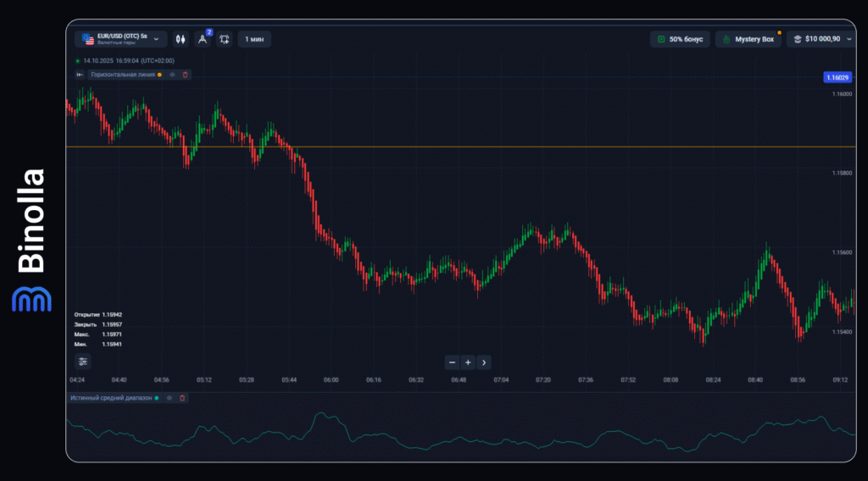Open the price alert bell icon
Image resolution: width=868 pixels, height=481 pixels.
pyautogui.click(x=225, y=39)
